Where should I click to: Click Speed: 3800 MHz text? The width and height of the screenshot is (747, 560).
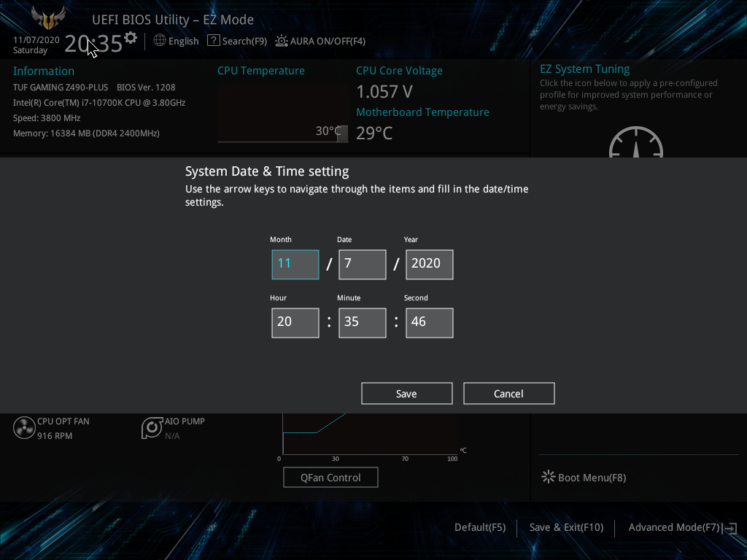coord(47,117)
